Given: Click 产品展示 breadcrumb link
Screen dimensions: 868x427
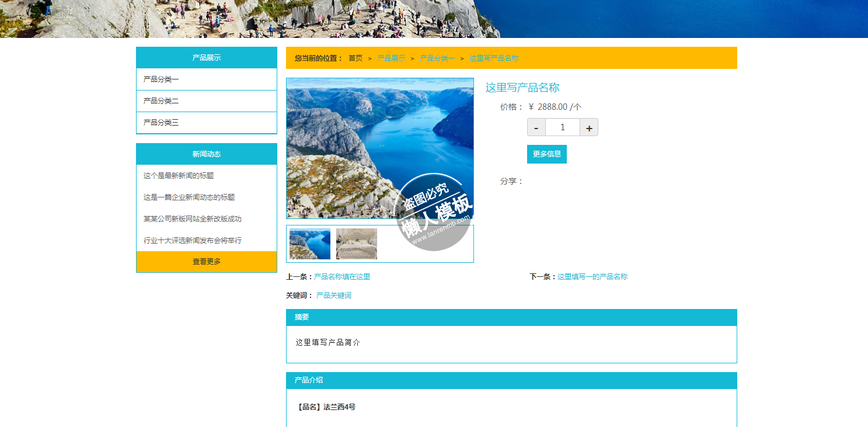Looking at the screenshot, I should tap(391, 58).
